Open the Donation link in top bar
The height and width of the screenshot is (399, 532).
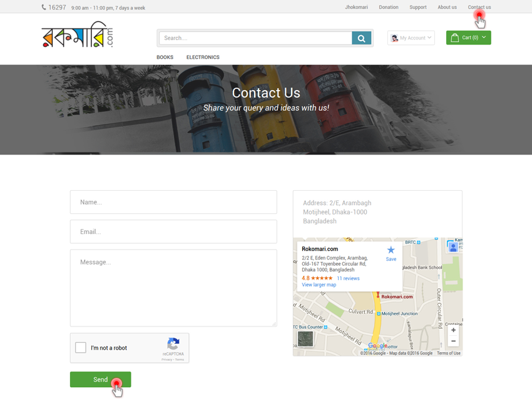point(388,8)
